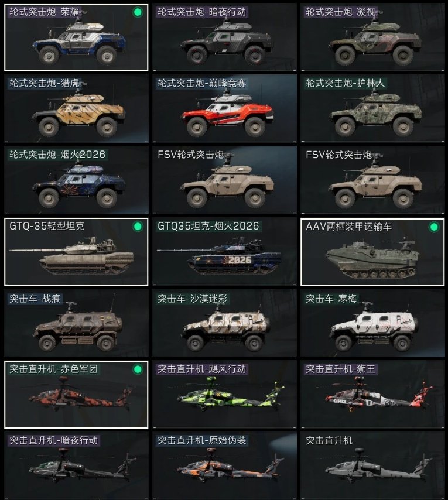Click the green equipped dot on 轮式突击炮-荣耀

point(138,12)
